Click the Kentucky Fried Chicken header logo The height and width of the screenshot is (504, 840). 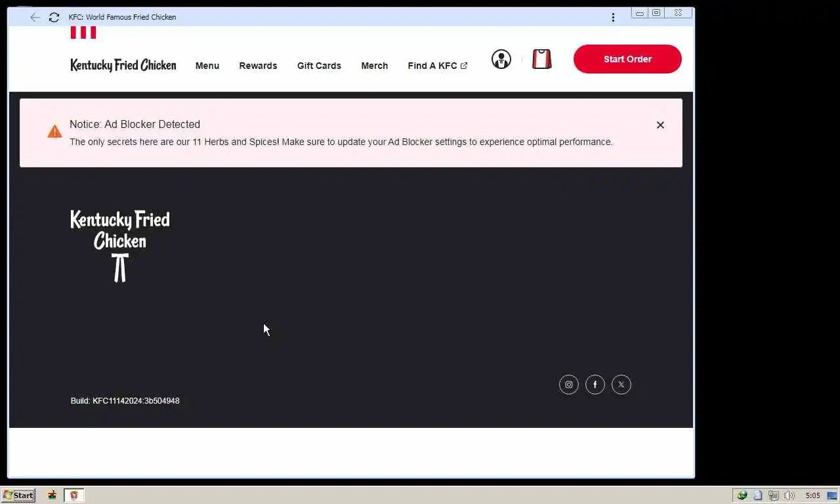tap(123, 65)
